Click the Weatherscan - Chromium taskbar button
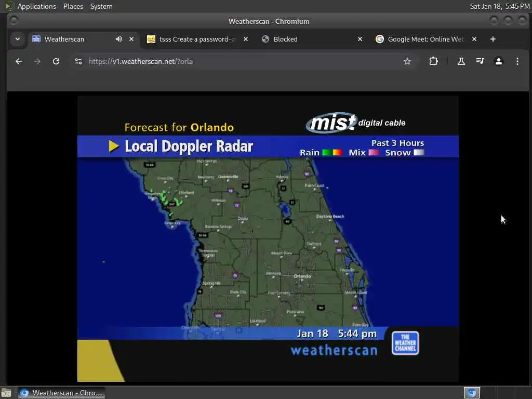This screenshot has width=532, height=399. (x=61, y=393)
